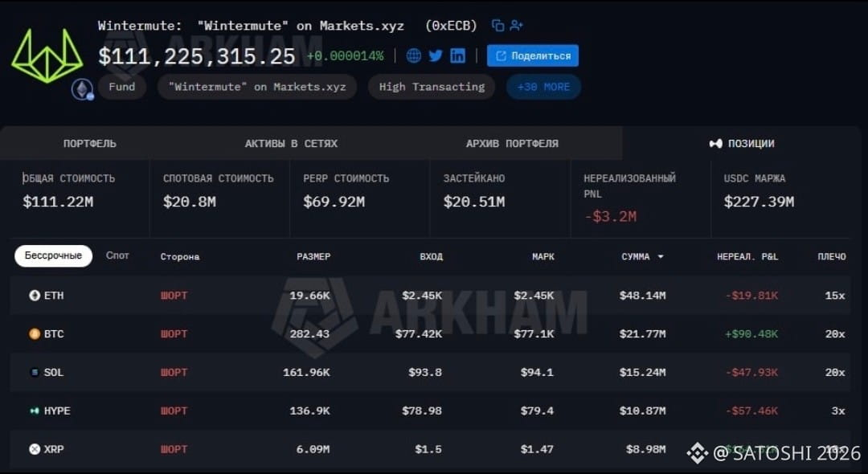Screen dimensions: 868x474
Task: Switch to the АКТИВЫ В СЕТЯХ tab
Action: (291, 143)
